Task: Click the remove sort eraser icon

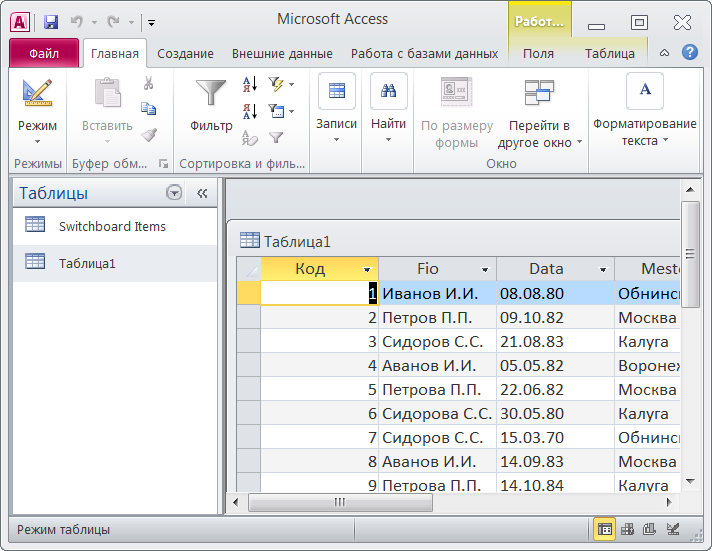Action: tap(250, 137)
